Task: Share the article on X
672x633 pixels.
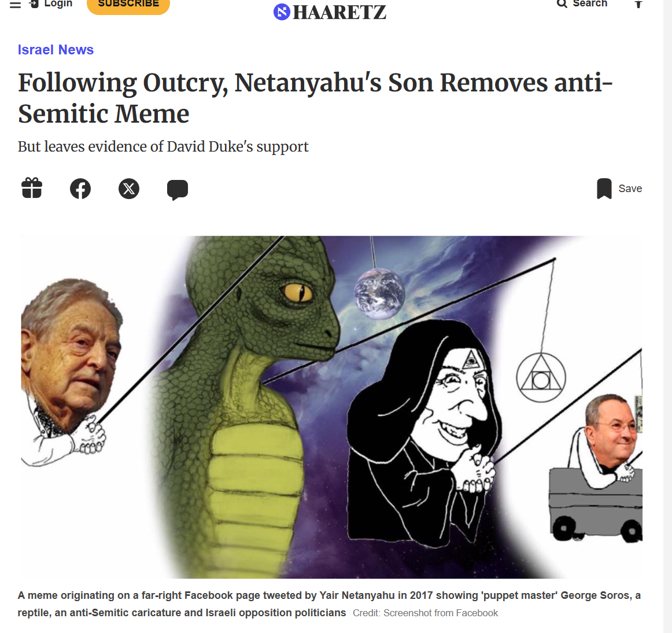Action: pos(129,189)
